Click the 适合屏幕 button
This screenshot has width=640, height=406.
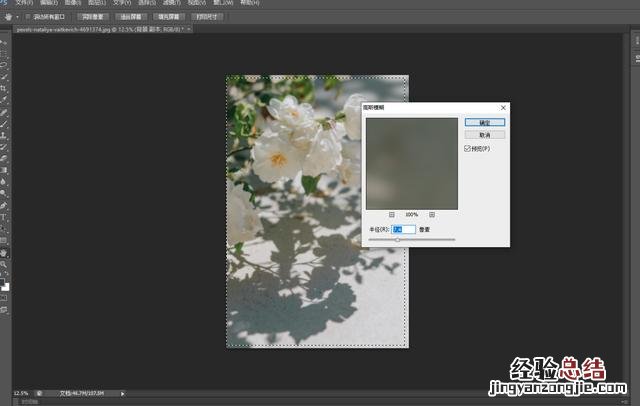(x=131, y=17)
